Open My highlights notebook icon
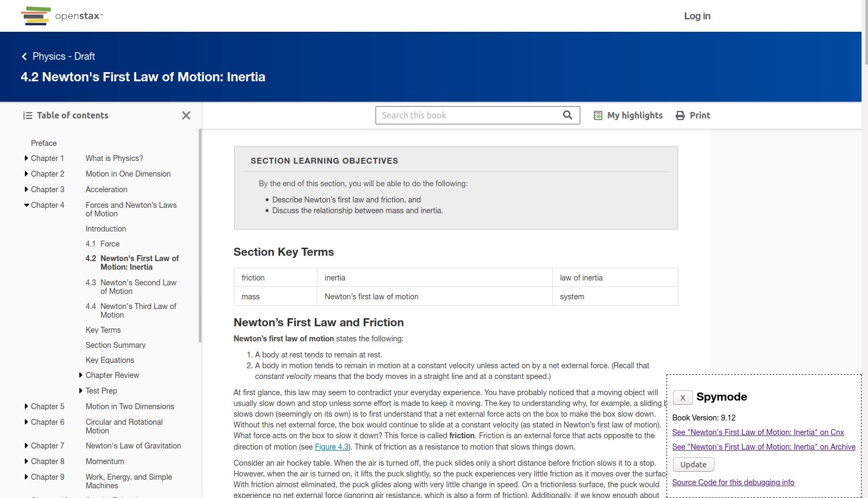 click(x=597, y=115)
